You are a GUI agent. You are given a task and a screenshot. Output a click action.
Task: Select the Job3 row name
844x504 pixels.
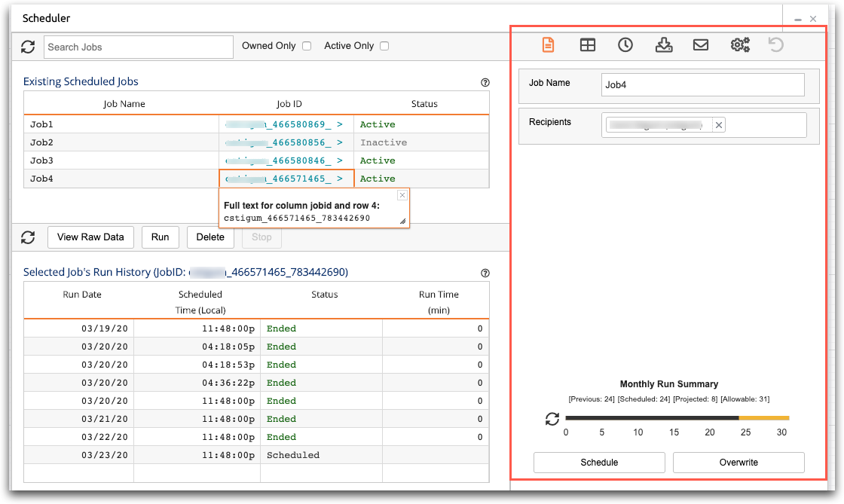[x=41, y=160]
